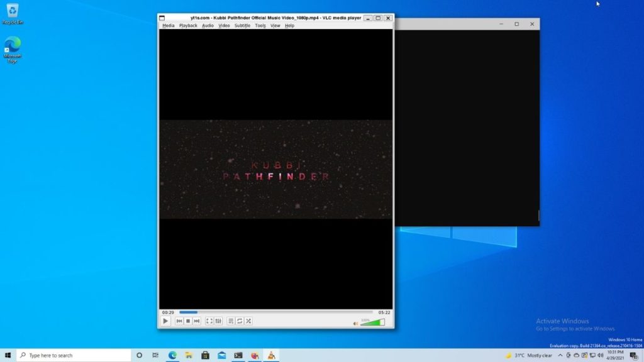This screenshot has height=362, width=644.
Task: Open the Tools menu
Action: [x=260, y=26]
